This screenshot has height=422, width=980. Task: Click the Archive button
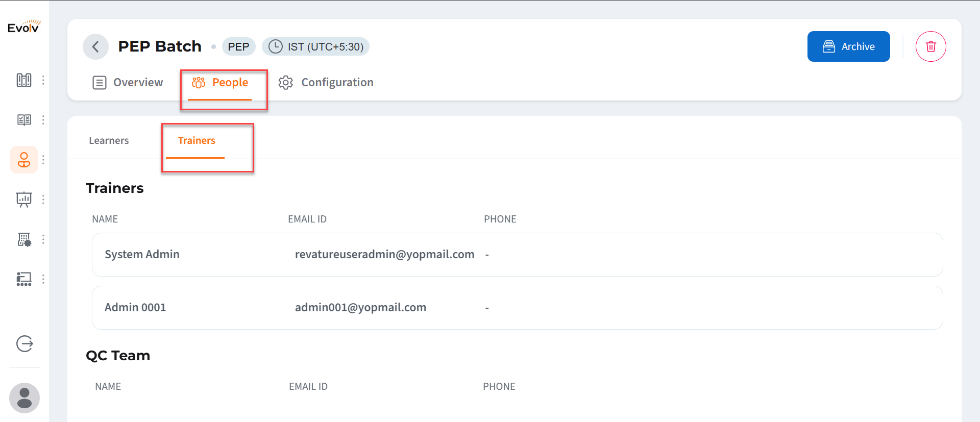click(x=848, y=46)
